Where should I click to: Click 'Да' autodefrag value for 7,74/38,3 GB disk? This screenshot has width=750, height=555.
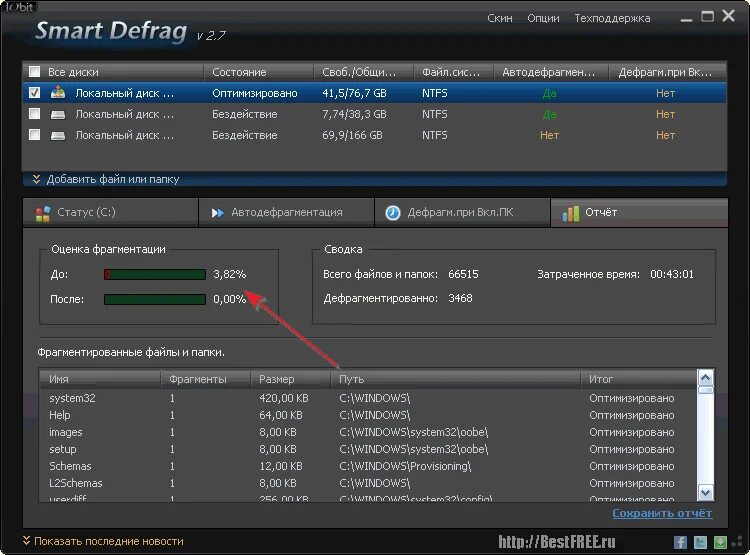pos(549,114)
